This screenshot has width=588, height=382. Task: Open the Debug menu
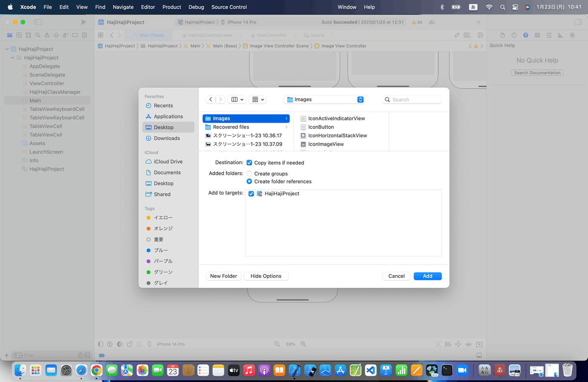coord(196,7)
